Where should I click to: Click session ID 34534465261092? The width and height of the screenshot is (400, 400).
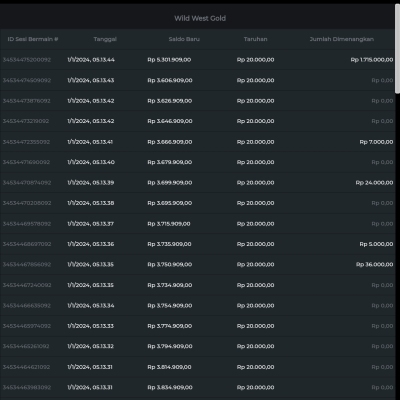26,346
